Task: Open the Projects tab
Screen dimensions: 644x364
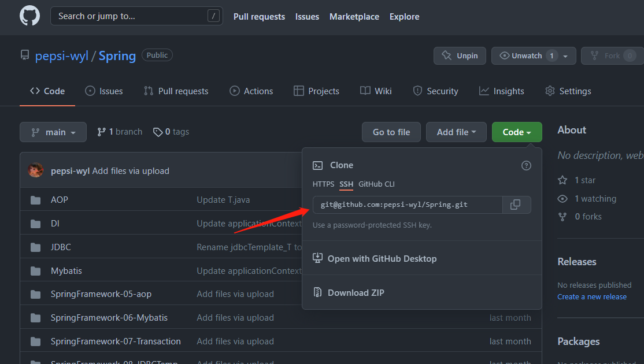Action: (316, 91)
